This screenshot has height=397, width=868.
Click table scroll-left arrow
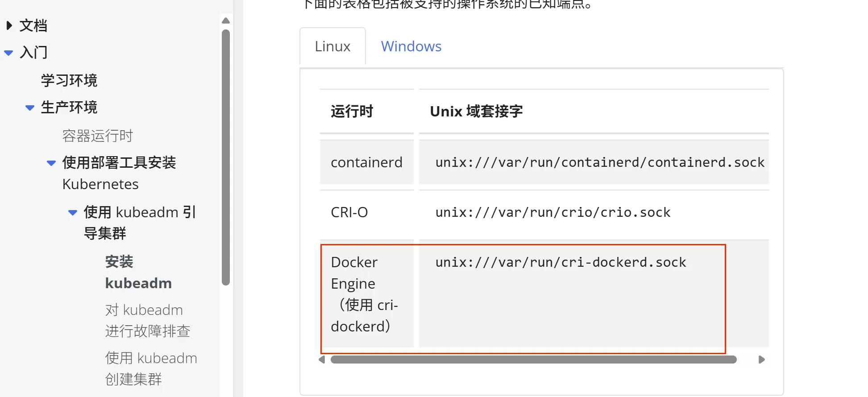[x=322, y=360]
